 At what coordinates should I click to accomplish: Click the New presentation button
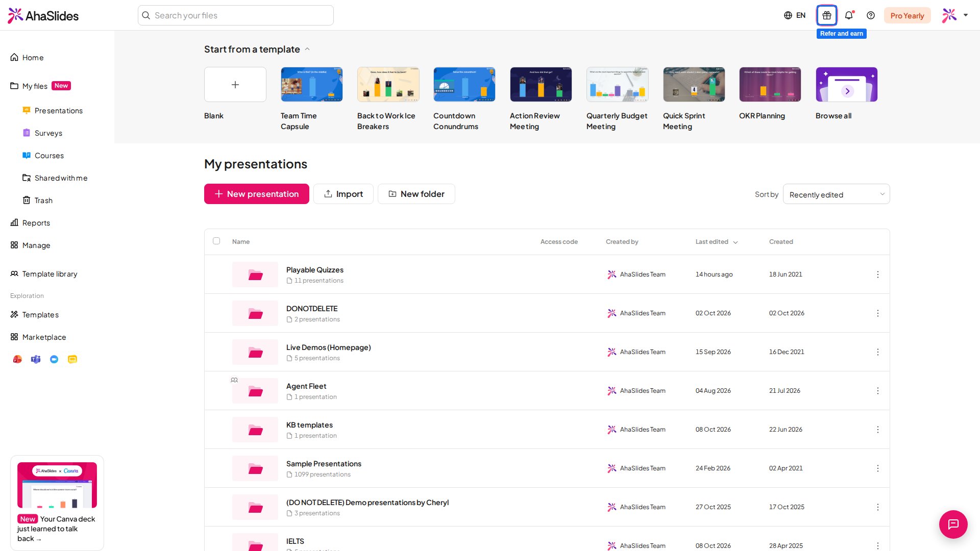click(257, 194)
